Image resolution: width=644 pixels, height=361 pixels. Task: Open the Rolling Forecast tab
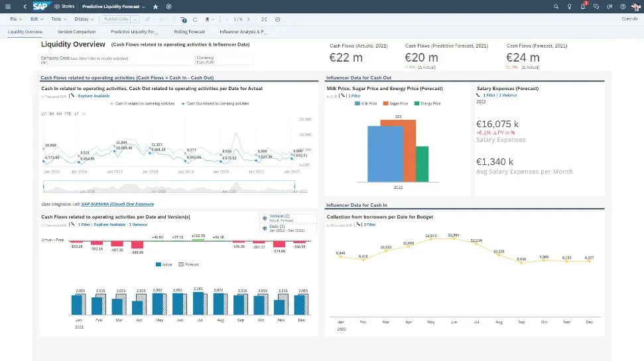[x=189, y=31]
